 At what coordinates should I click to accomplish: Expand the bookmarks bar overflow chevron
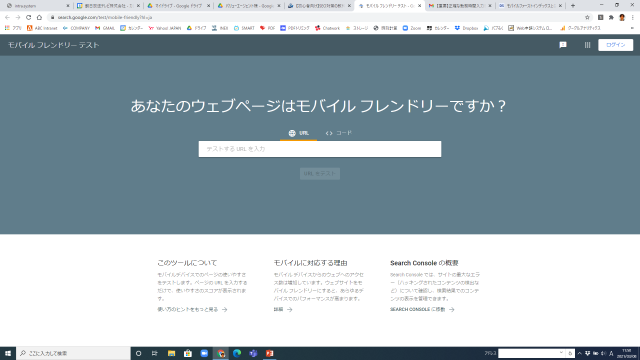click(x=632, y=28)
